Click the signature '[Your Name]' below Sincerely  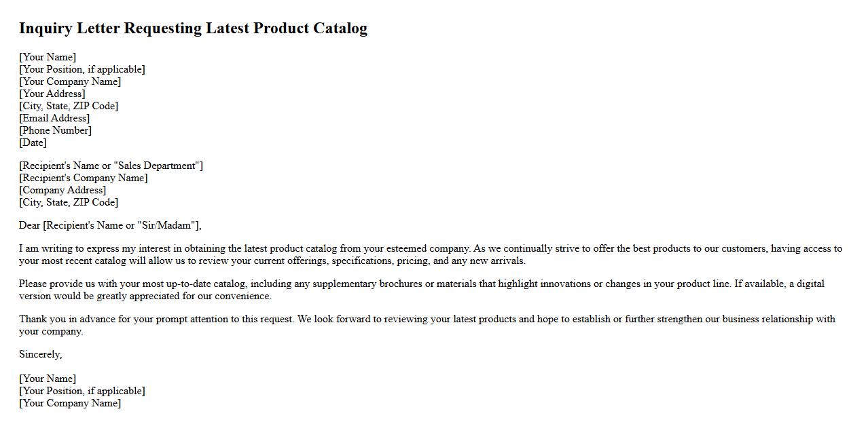tap(48, 379)
